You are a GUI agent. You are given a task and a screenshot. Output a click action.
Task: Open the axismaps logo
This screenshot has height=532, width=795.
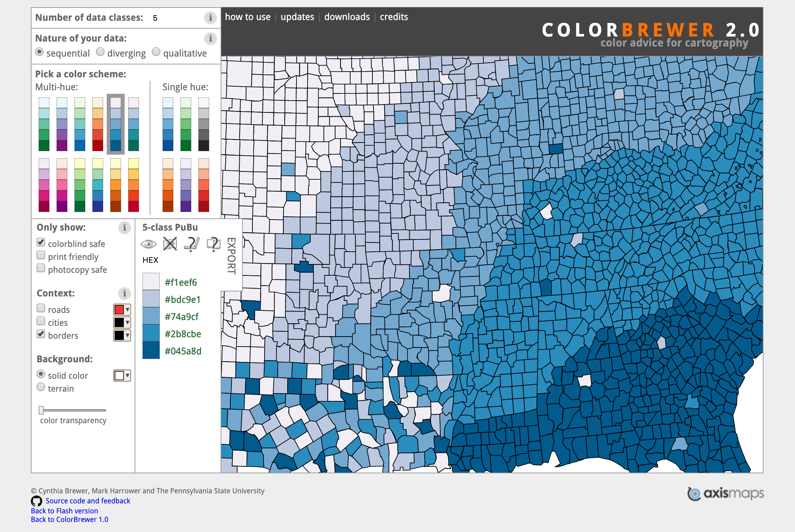point(726,494)
